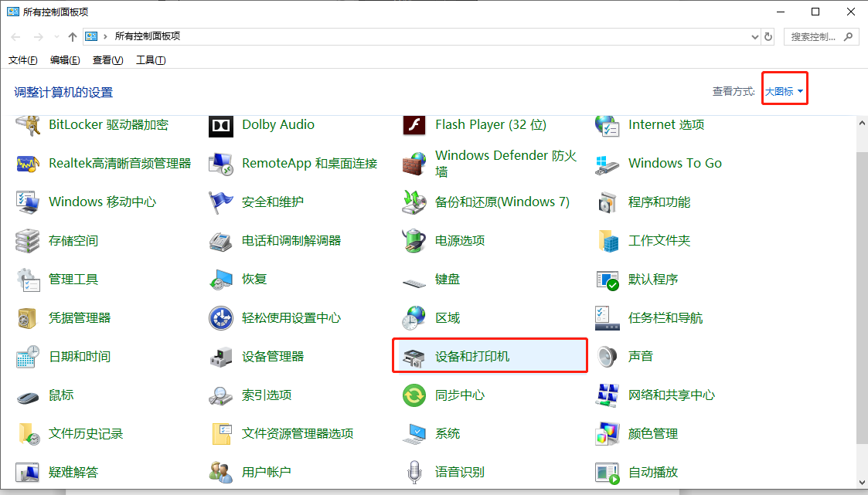Open the 电话和调制解调器 icon
This screenshot has height=495, width=868.
[220, 241]
